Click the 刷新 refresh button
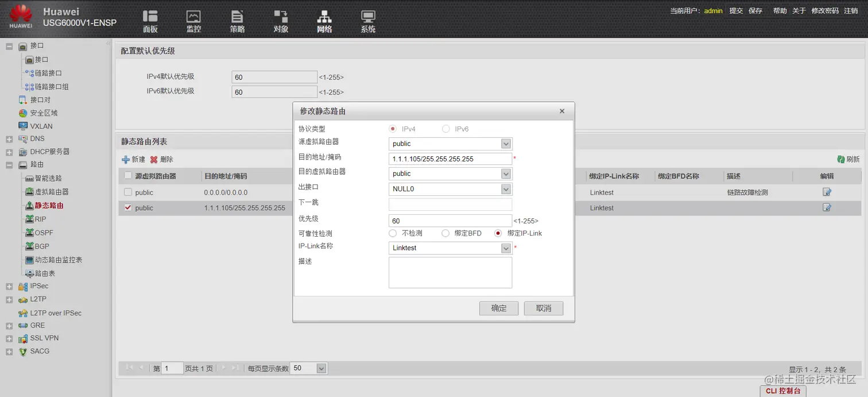This screenshot has height=397, width=868. pyautogui.click(x=848, y=160)
